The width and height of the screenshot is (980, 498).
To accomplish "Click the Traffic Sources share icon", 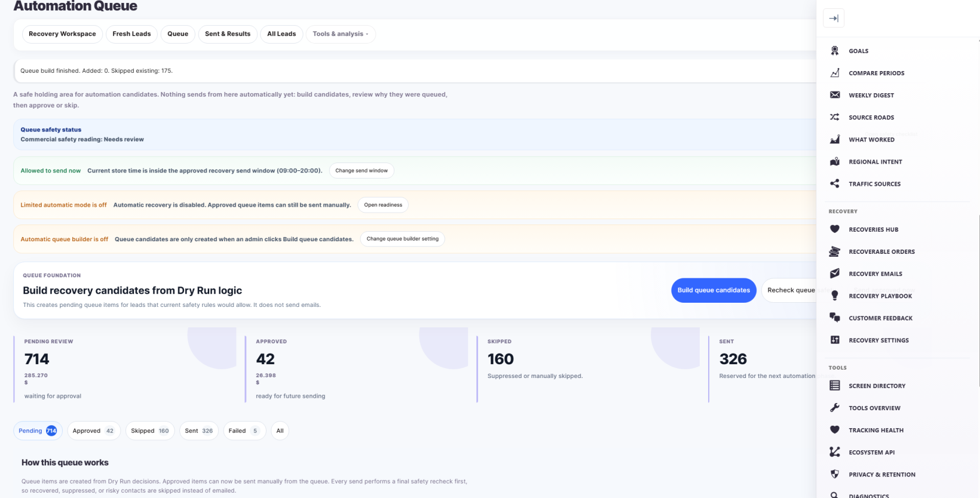I will point(835,183).
